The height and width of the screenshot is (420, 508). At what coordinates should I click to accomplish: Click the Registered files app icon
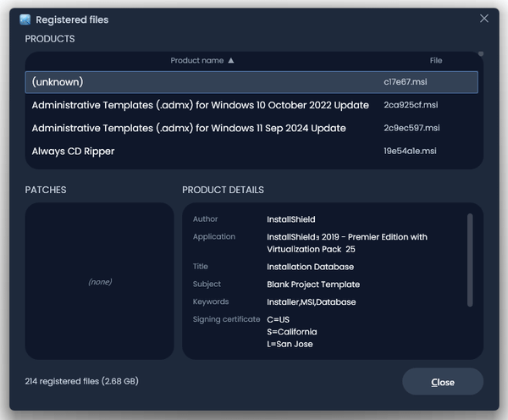[x=25, y=19]
